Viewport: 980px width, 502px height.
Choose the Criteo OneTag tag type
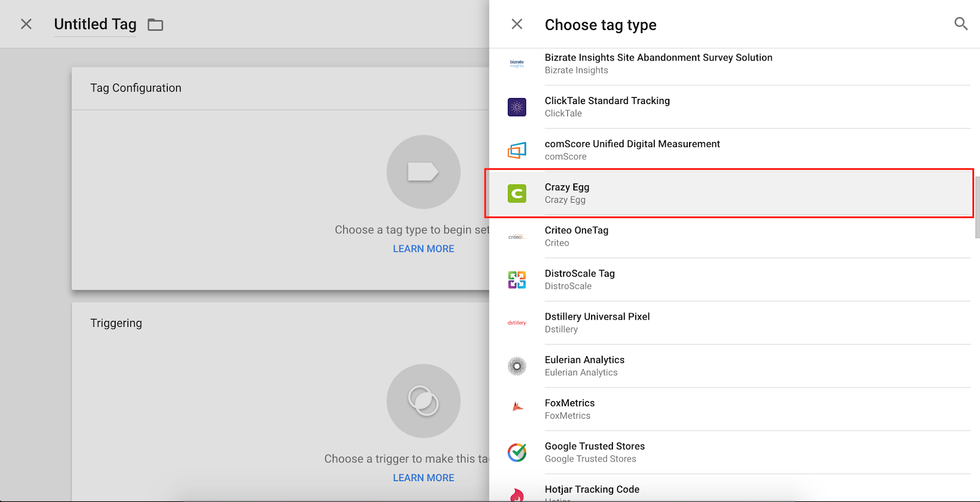click(x=730, y=236)
